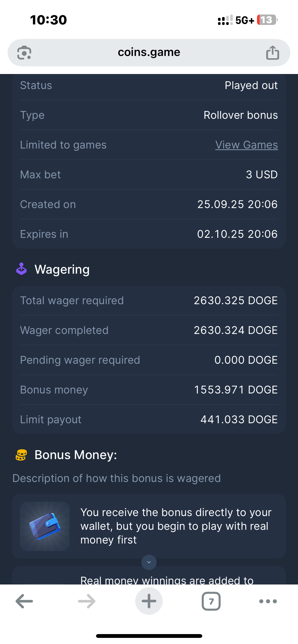Image resolution: width=298 pixels, height=644 pixels.
Task: Open the tab switcher showing 7 tabs
Action: 211,601
